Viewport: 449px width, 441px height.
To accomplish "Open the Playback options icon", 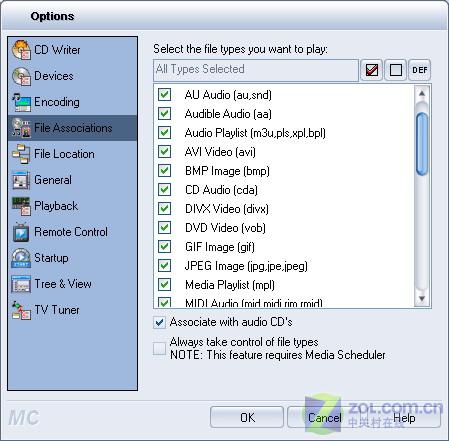I will click(x=21, y=206).
